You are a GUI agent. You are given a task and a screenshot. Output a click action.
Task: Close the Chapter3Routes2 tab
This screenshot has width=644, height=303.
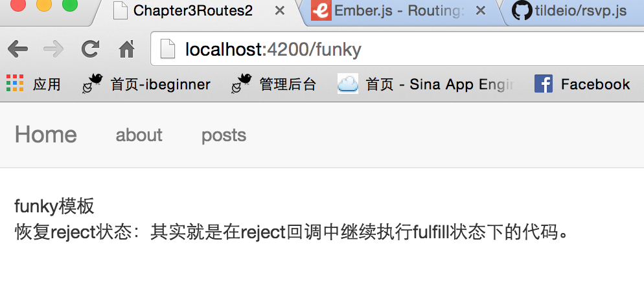(280, 10)
